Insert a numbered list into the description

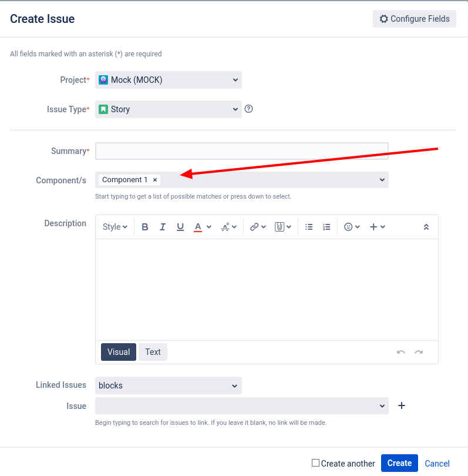[326, 226]
